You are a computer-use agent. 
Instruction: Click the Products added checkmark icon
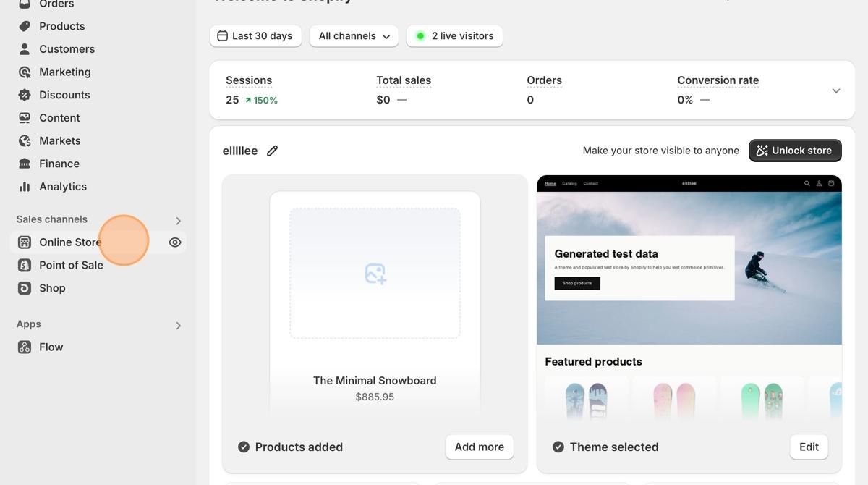[x=244, y=447]
